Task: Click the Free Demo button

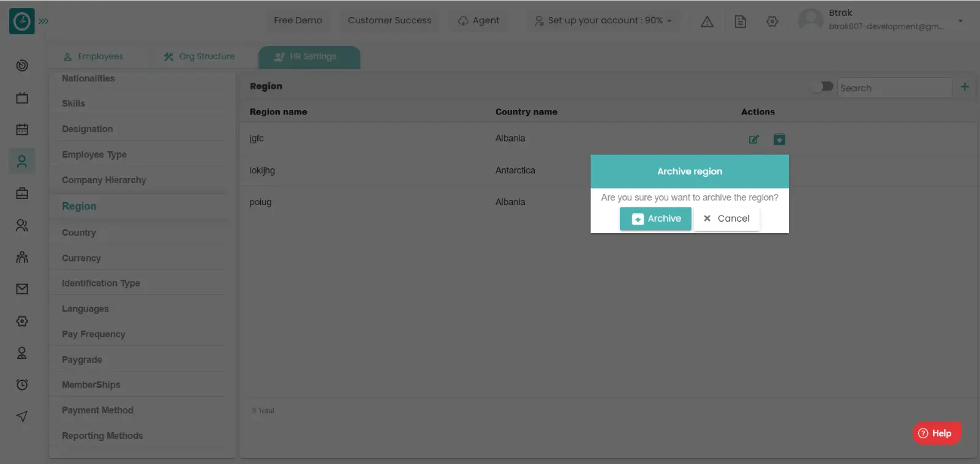Action: tap(298, 20)
